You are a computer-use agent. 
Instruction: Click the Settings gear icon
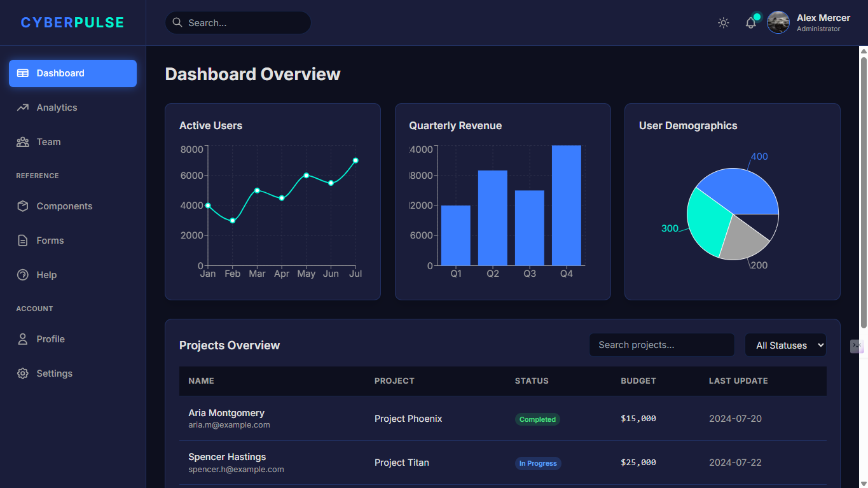(x=23, y=373)
